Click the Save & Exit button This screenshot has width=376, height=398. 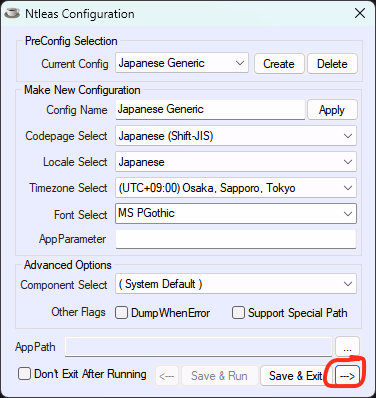(x=295, y=376)
